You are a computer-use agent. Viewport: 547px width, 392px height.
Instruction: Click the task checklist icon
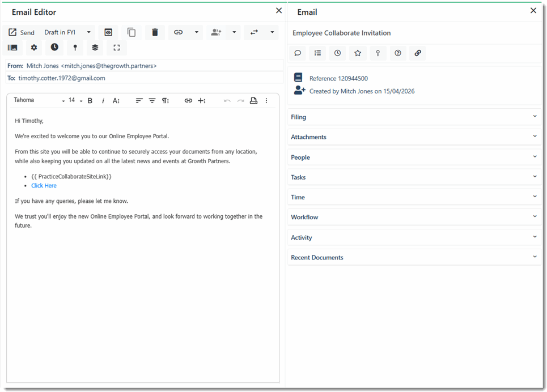pyautogui.click(x=317, y=53)
